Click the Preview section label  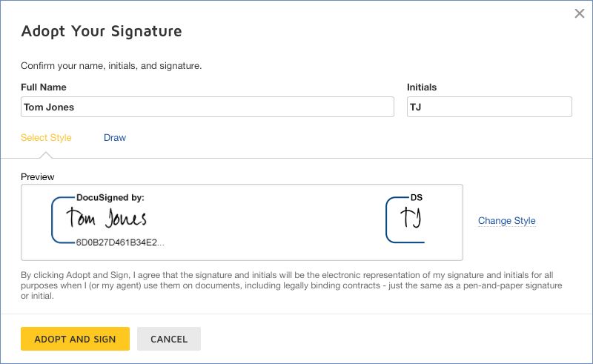38,177
